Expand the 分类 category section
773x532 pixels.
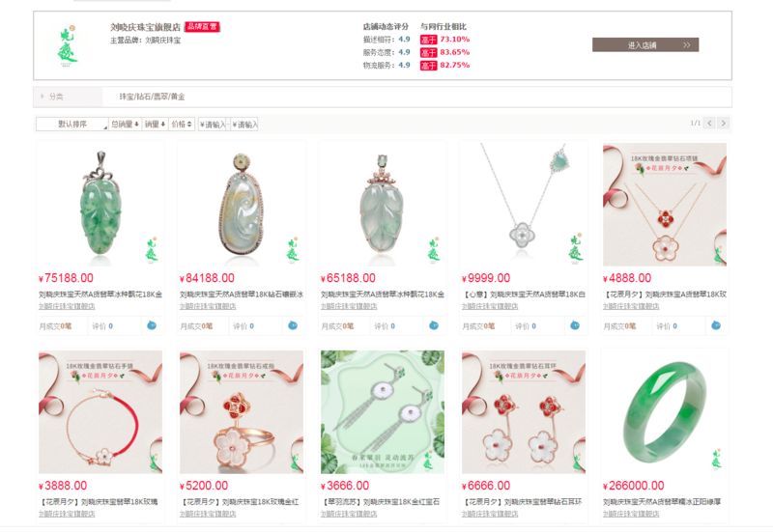click(x=53, y=97)
